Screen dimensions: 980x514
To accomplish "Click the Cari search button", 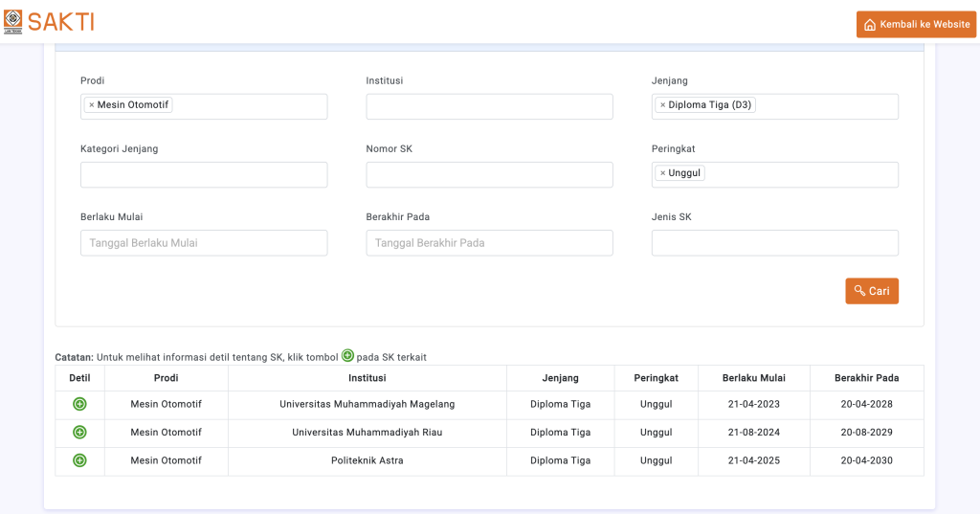I will coord(871,291).
